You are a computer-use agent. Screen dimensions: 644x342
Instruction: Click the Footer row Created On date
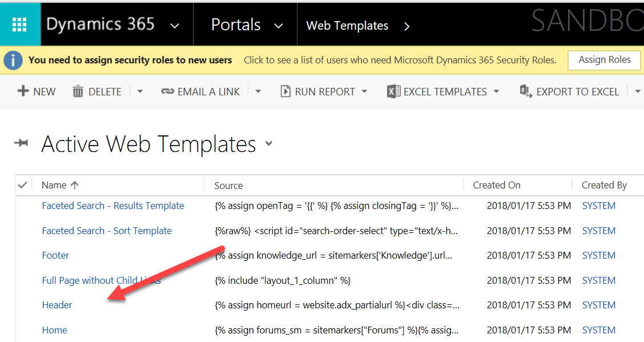[x=529, y=255]
